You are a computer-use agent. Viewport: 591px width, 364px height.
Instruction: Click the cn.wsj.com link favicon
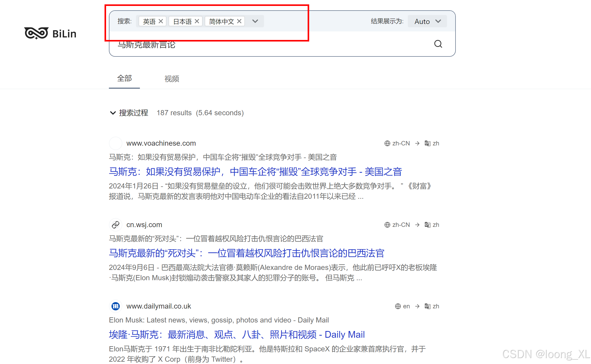tap(115, 225)
